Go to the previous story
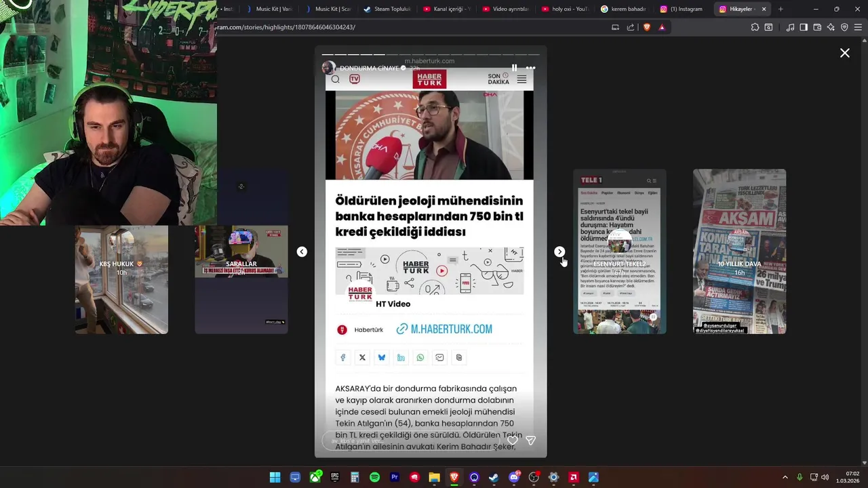The image size is (868, 488). [302, 251]
